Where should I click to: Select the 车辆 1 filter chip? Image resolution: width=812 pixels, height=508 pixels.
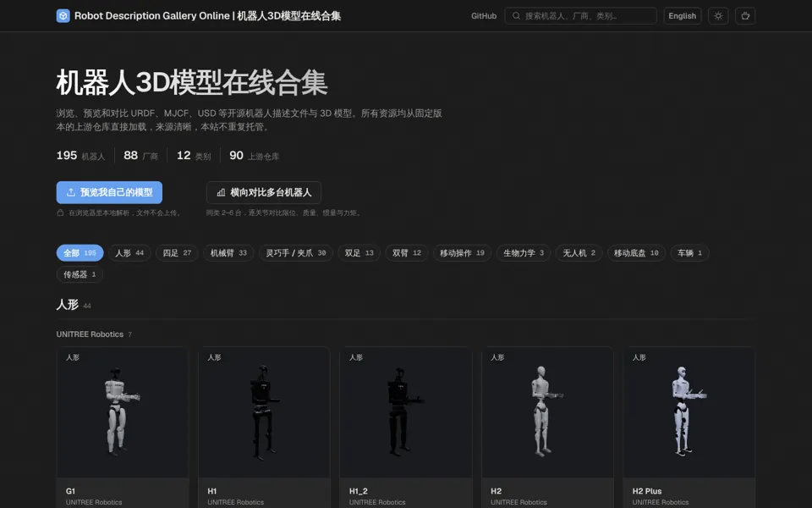click(690, 253)
